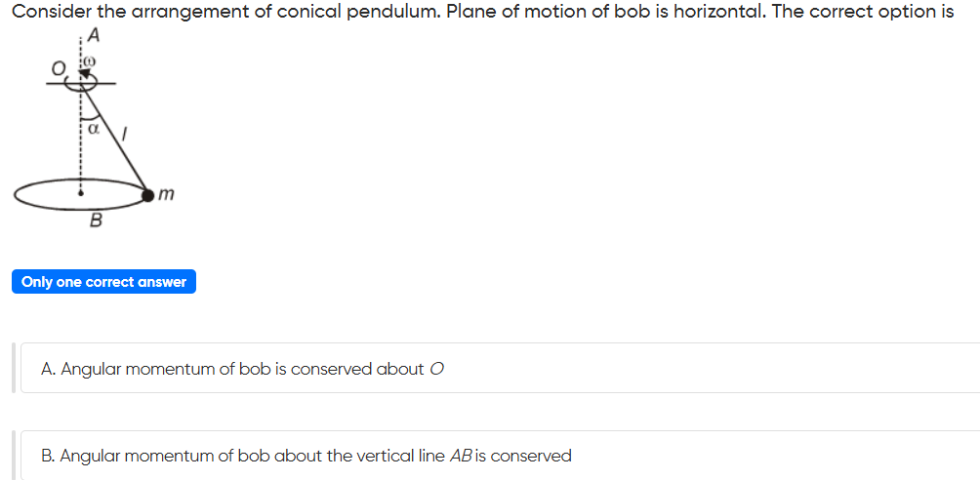This screenshot has width=980, height=480.
Task: Click label B below the ellipse
Action: pos(95,221)
